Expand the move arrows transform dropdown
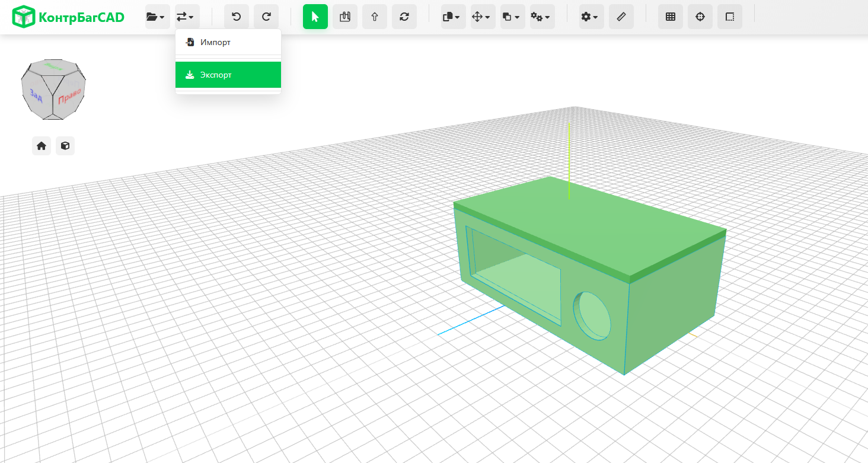The width and height of the screenshot is (868, 463). click(483, 17)
